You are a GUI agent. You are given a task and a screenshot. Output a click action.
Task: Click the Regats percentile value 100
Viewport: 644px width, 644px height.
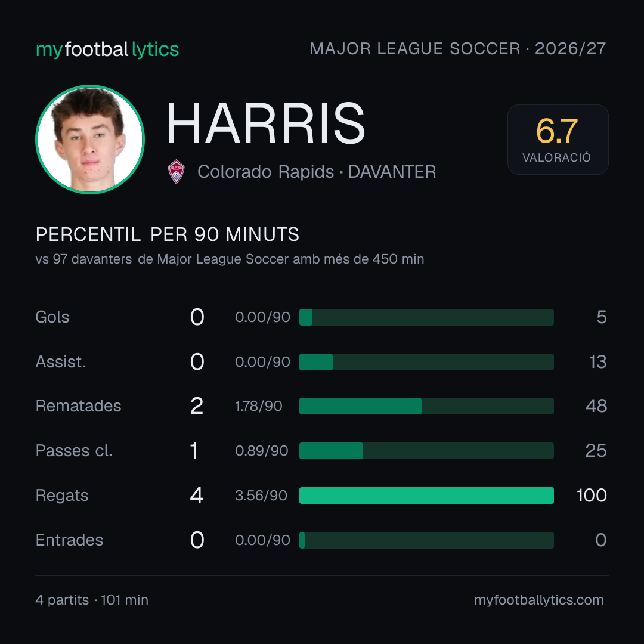coord(592,496)
